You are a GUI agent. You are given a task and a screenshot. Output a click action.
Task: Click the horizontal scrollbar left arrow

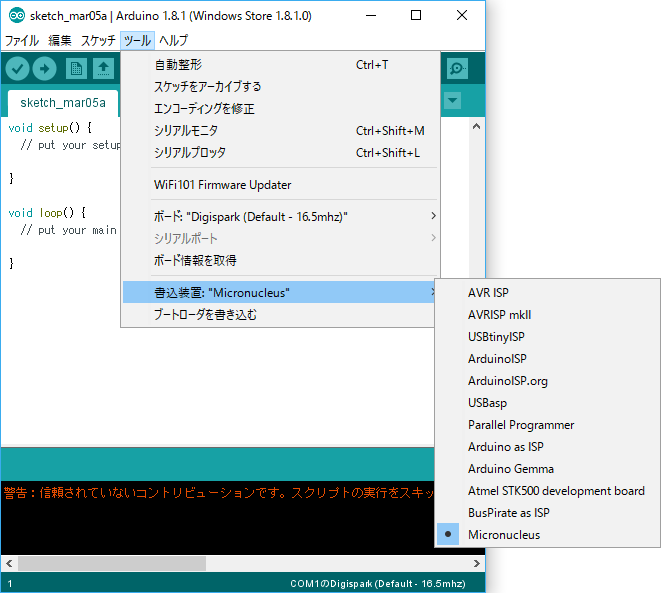(9, 563)
